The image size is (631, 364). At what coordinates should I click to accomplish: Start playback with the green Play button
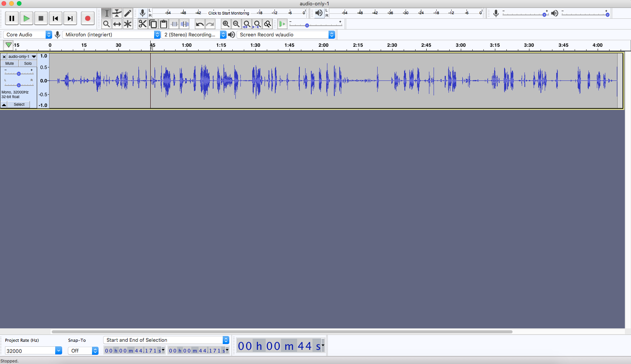26,18
